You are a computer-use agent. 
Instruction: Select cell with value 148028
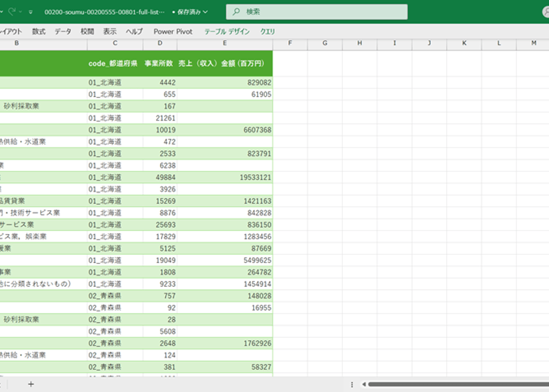(x=225, y=296)
